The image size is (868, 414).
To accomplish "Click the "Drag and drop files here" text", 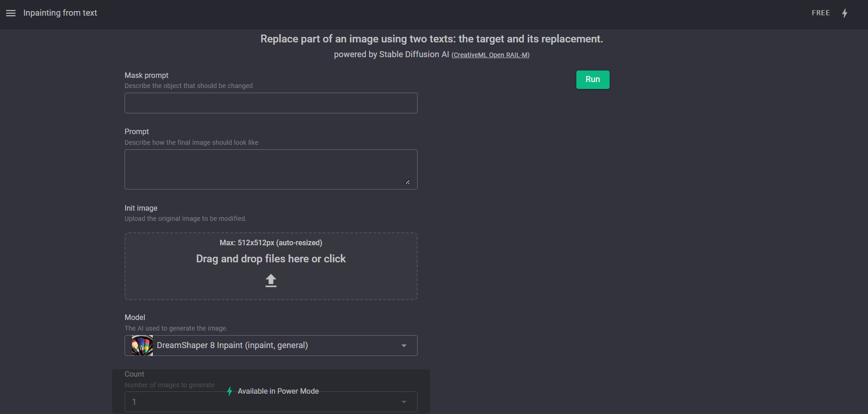I will (x=271, y=259).
